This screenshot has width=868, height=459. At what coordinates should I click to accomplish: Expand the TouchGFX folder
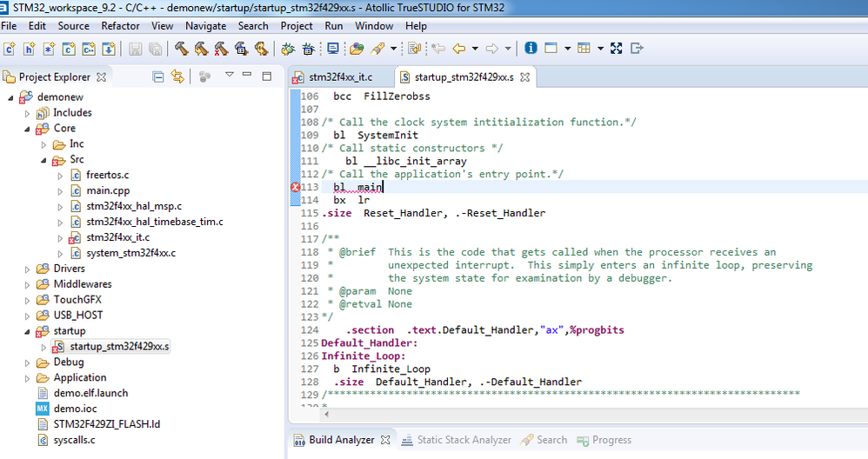point(27,301)
